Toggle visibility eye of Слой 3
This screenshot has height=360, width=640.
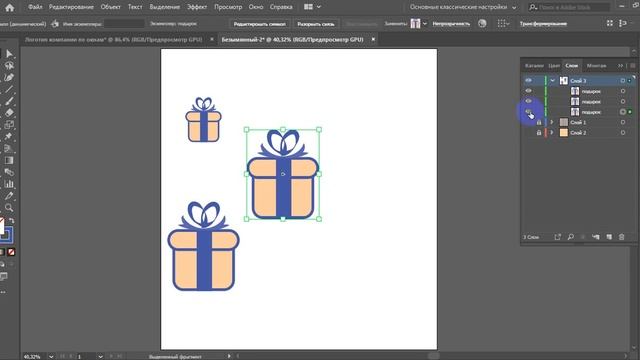click(529, 81)
